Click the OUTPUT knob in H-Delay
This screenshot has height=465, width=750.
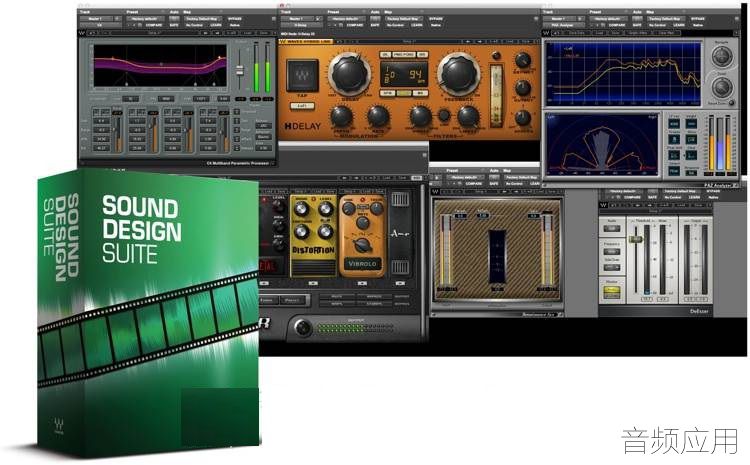(523, 89)
